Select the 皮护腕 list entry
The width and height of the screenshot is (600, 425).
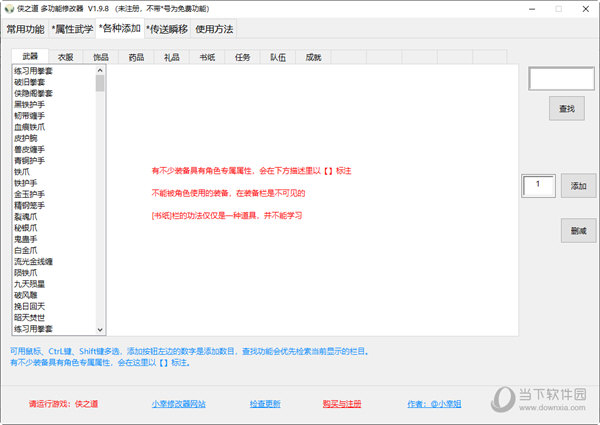click(26, 138)
